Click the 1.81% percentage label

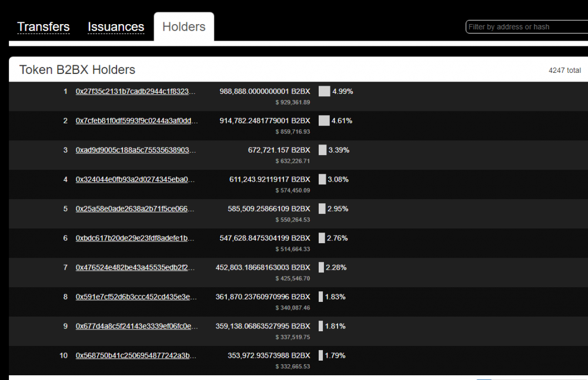335,326
